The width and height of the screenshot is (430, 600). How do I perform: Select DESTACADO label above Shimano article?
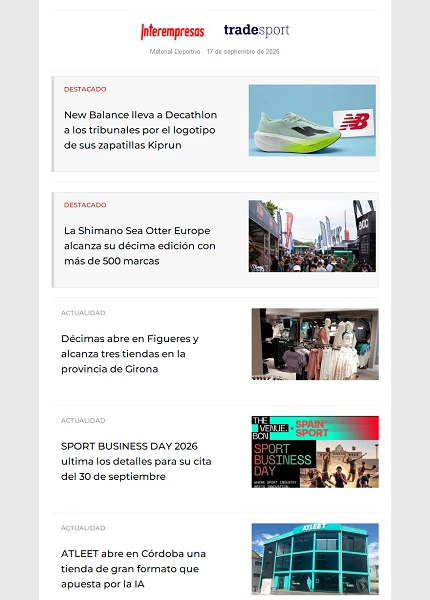85,205
